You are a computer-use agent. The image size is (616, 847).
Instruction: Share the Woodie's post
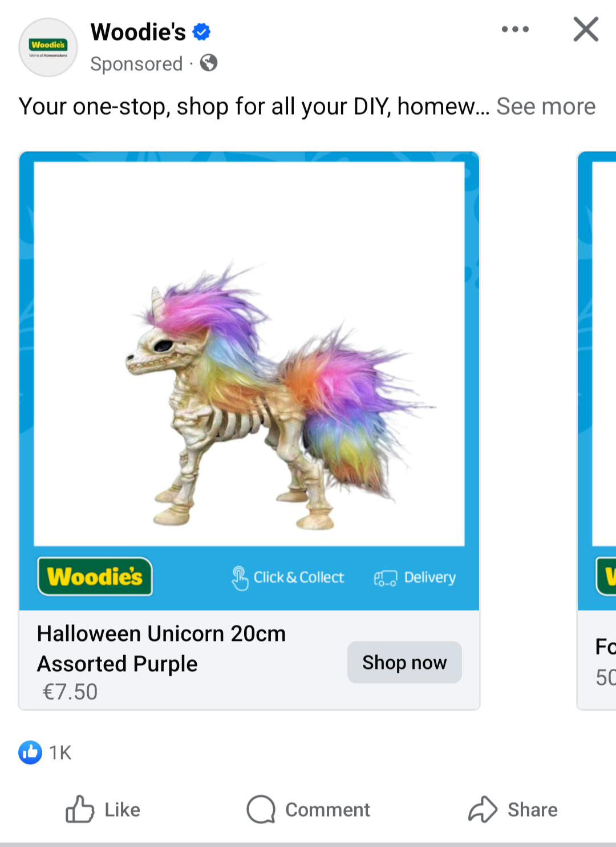coord(513,809)
